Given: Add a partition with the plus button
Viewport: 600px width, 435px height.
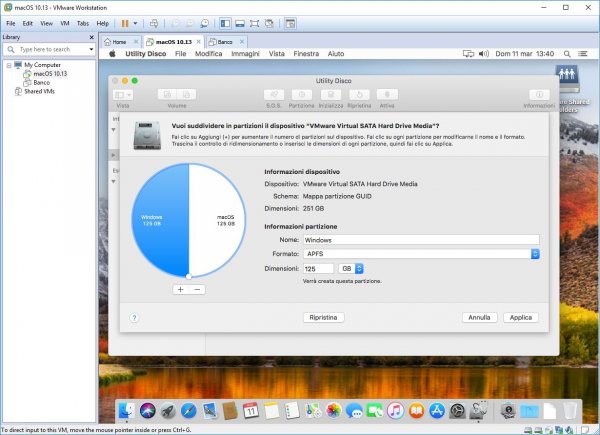Looking at the screenshot, I should point(181,290).
